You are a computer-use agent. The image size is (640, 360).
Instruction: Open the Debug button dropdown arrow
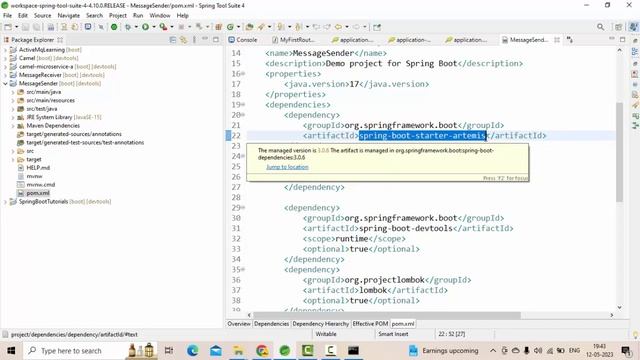click(x=136, y=27)
